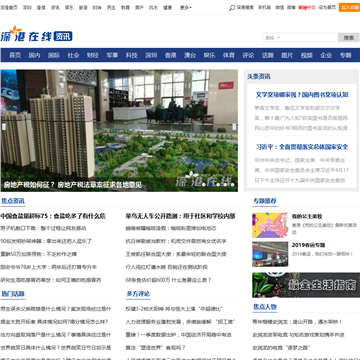Image resolution: width=360 pixels, height=360 pixels.
Task: Open the 视频 navigation tab
Action: (x=307, y=55)
